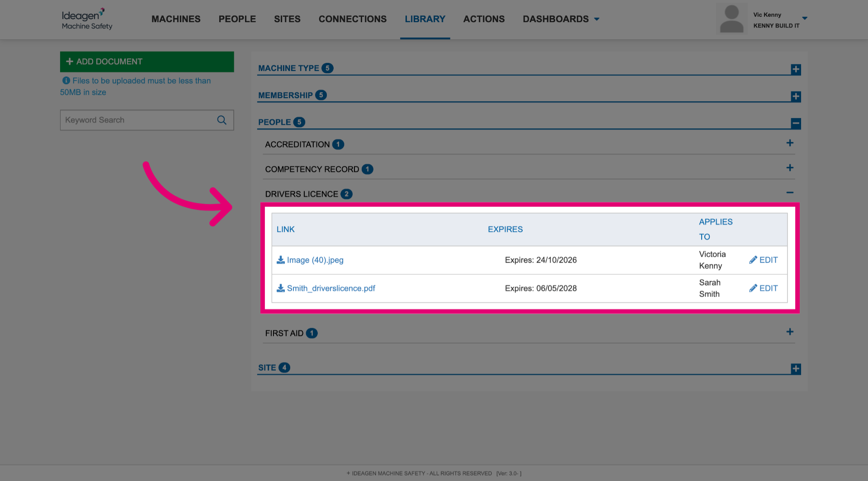This screenshot has height=481, width=868.
Task: Click pencil icon in Victoria Kenny row
Action: tap(753, 260)
